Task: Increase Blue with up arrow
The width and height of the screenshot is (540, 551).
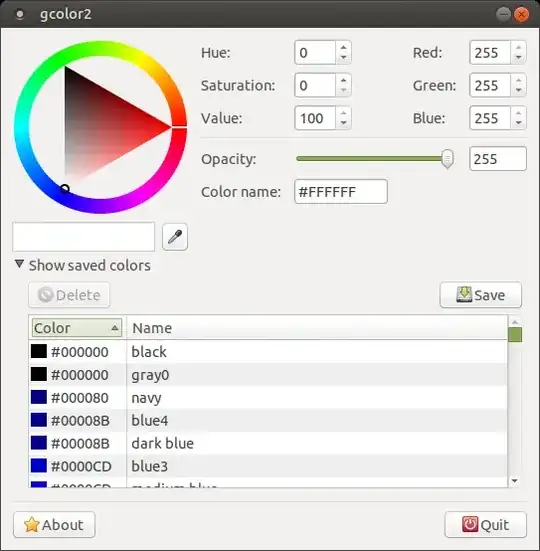Action: (518, 112)
